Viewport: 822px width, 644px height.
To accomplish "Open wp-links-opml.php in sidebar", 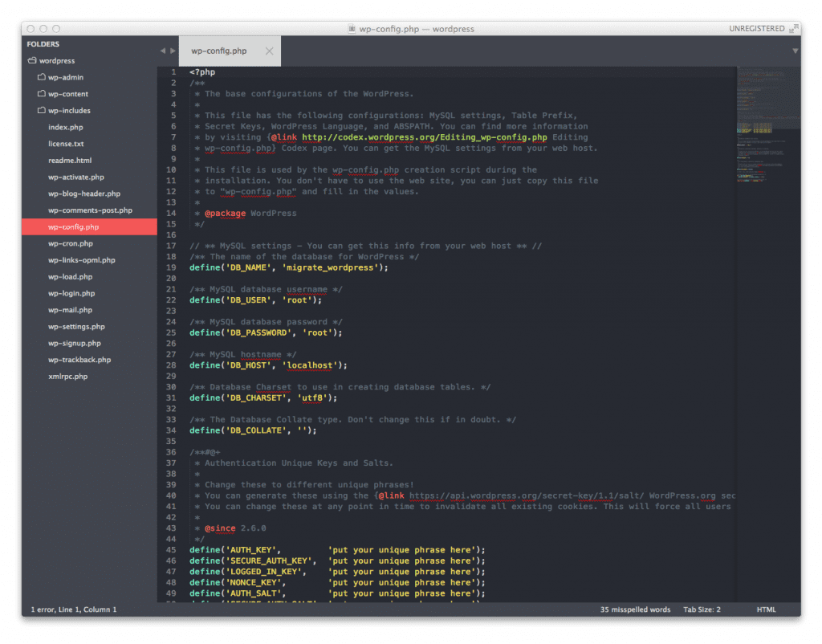I will tap(82, 260).
